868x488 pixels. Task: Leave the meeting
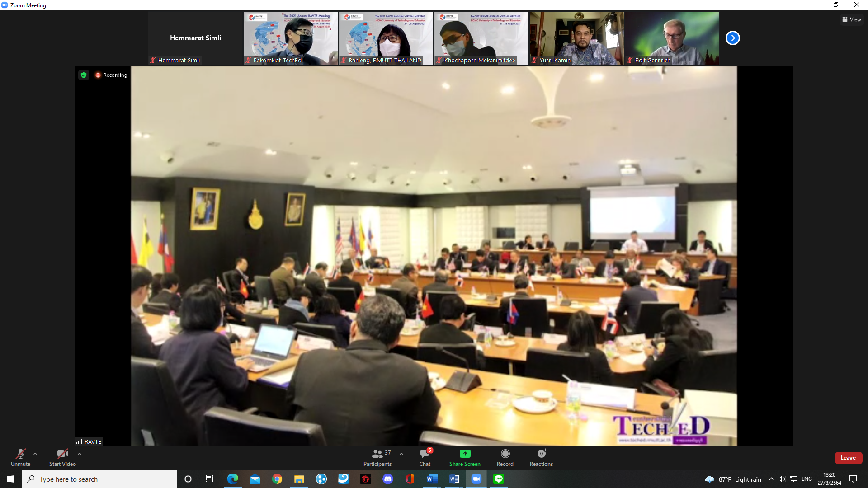click(848, 458)
